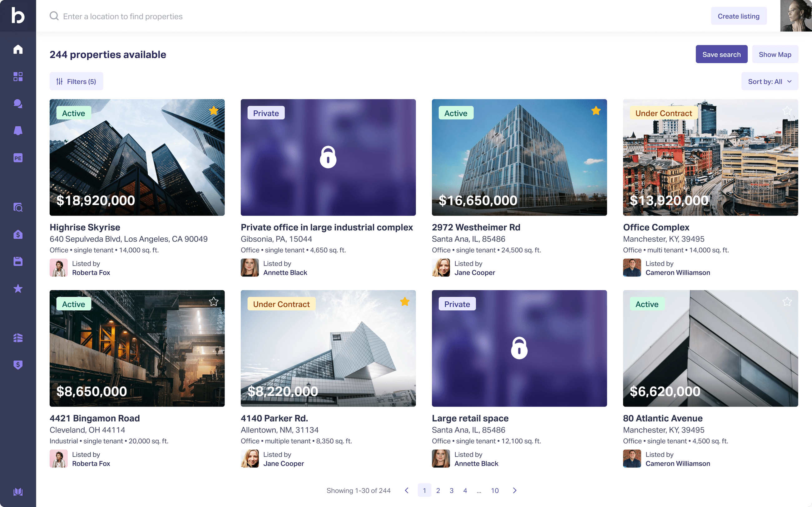Open the home icon in sidebar
The image size is (812, 507).
(x=18, y=49)
